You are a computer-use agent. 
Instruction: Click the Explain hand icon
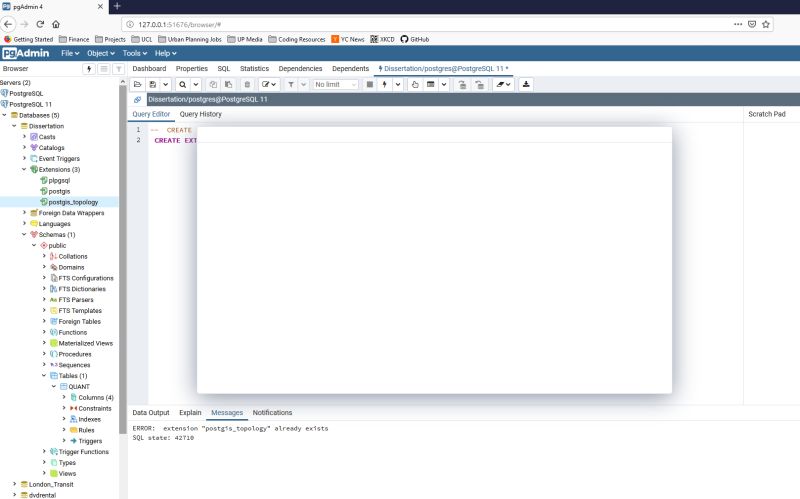pos(415,85)
